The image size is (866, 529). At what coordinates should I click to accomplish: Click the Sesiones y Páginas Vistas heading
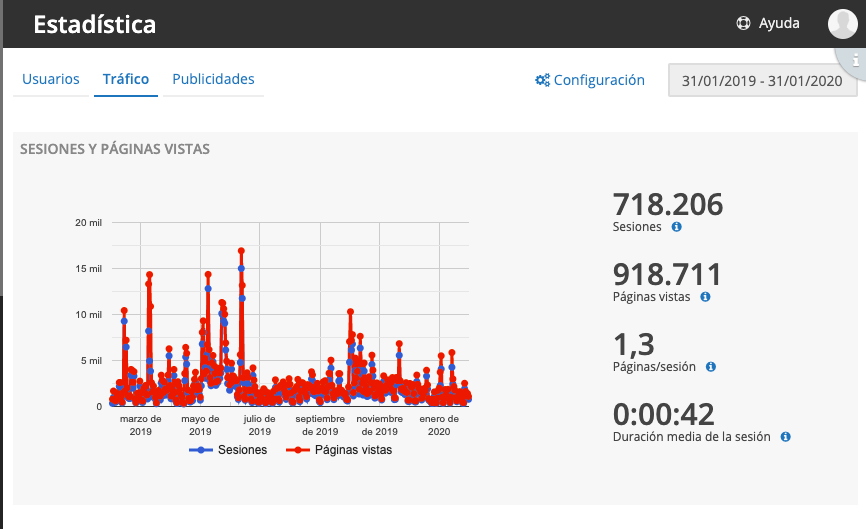point(115,149)
